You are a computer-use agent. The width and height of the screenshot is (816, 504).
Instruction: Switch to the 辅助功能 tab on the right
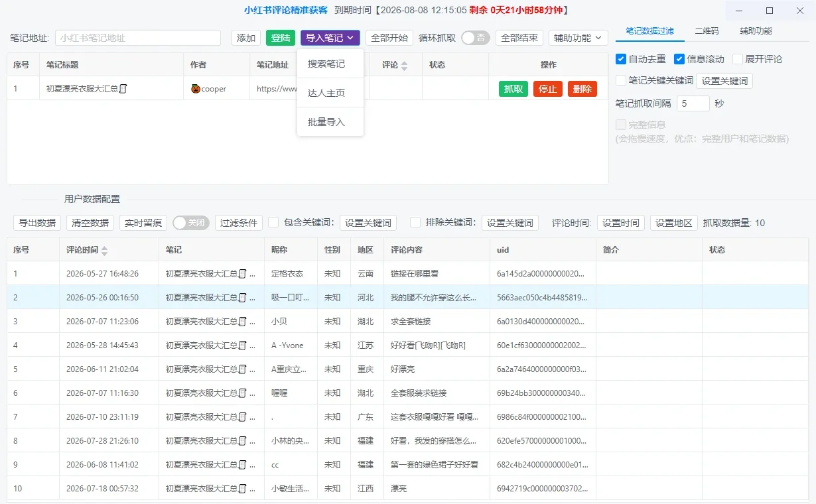click(x=756, y=31)
